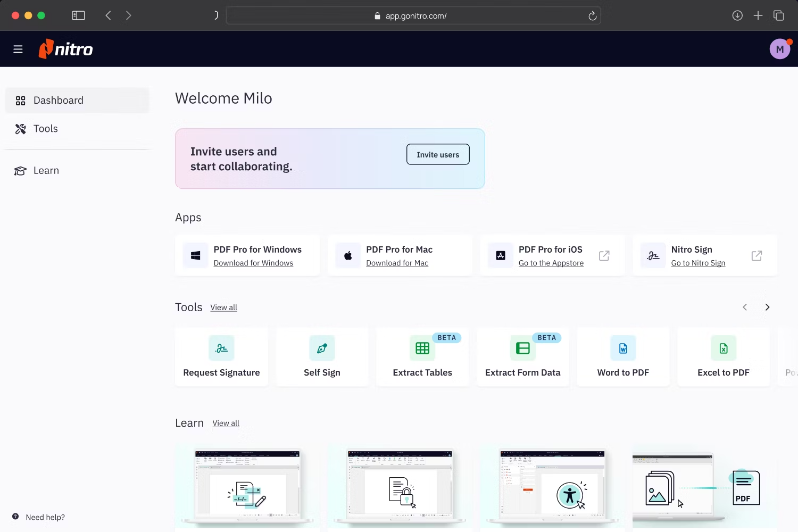Screen dimensions: 798x532
Task: Click View all next to Tools
Action: click(x=223, y=307)
